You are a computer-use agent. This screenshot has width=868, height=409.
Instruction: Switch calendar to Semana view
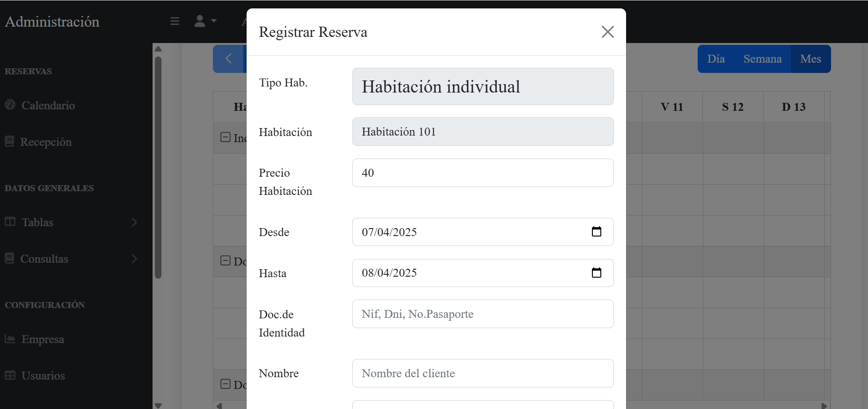pos(762,59)
